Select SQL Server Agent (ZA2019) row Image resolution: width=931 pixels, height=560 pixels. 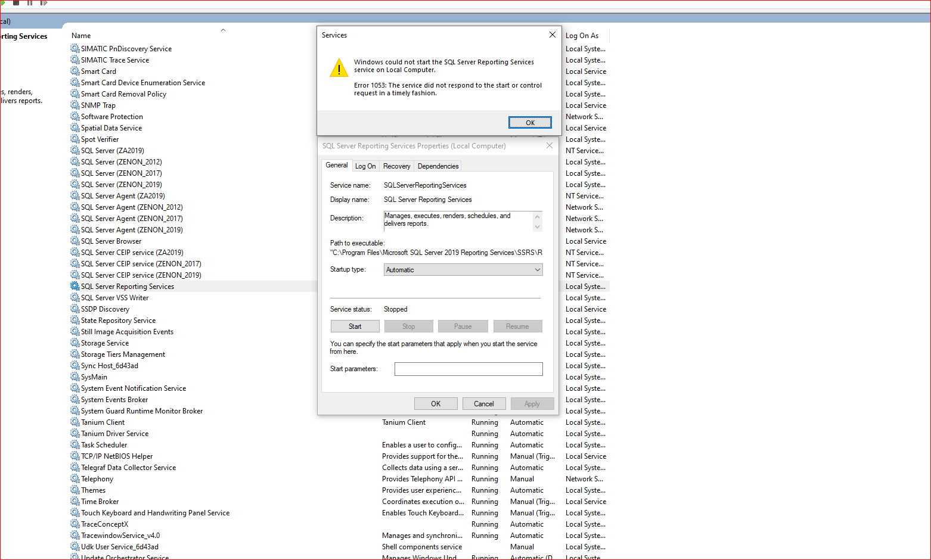point(123,195)
